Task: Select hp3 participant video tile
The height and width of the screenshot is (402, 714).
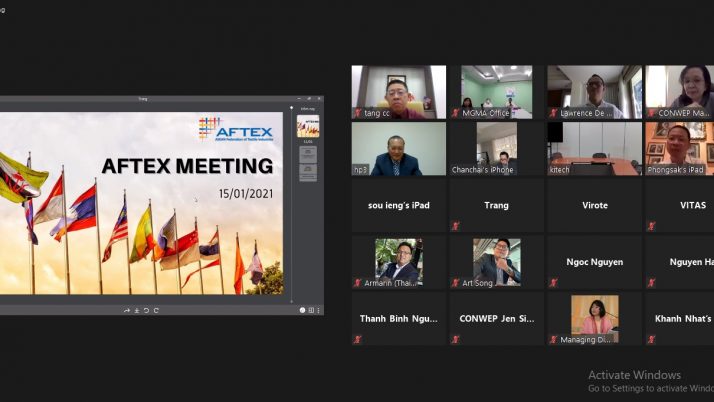Action: tap(399, 148)
